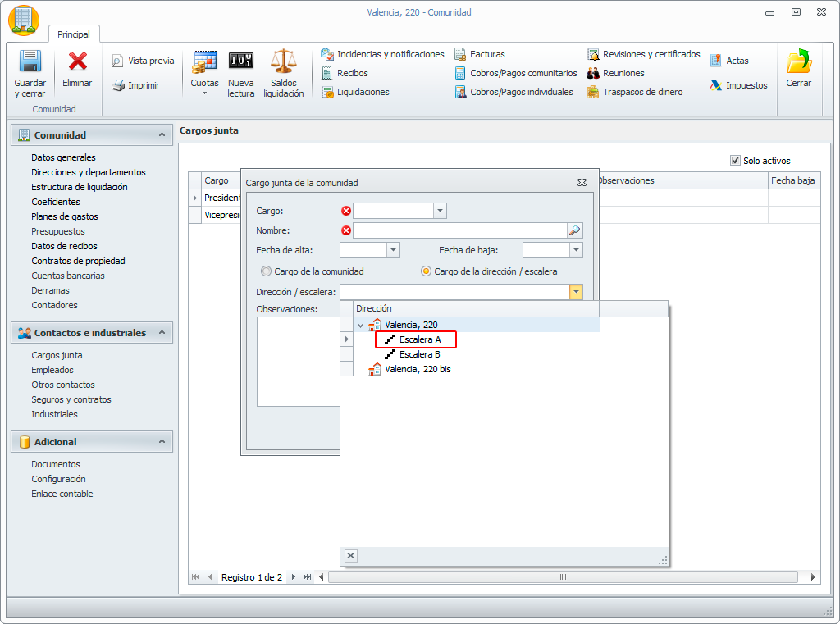
Task: Open Impuestos from the ribbon
Action: click(x=739, y=85)
